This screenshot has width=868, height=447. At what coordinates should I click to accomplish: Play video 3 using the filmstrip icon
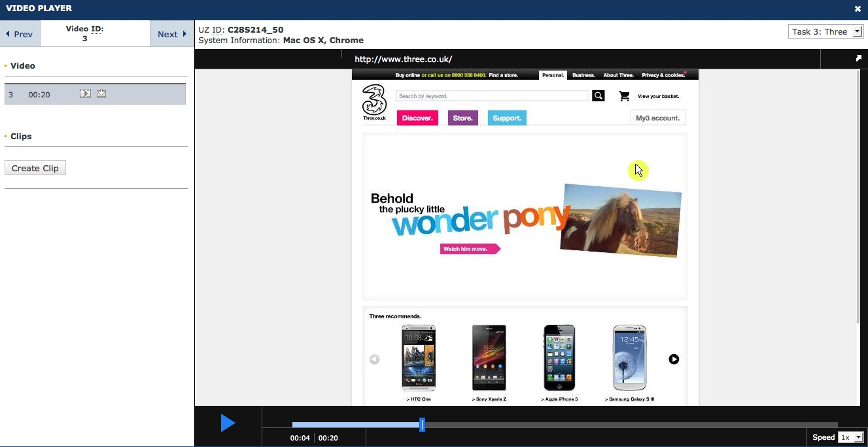click(x=85, y=93)
